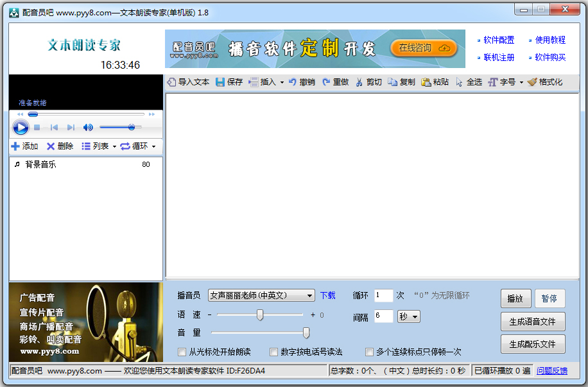The height and width of the screenshot is (387, 588).
Task: Click the 生成语音文件 button
Action: [533, 322]
